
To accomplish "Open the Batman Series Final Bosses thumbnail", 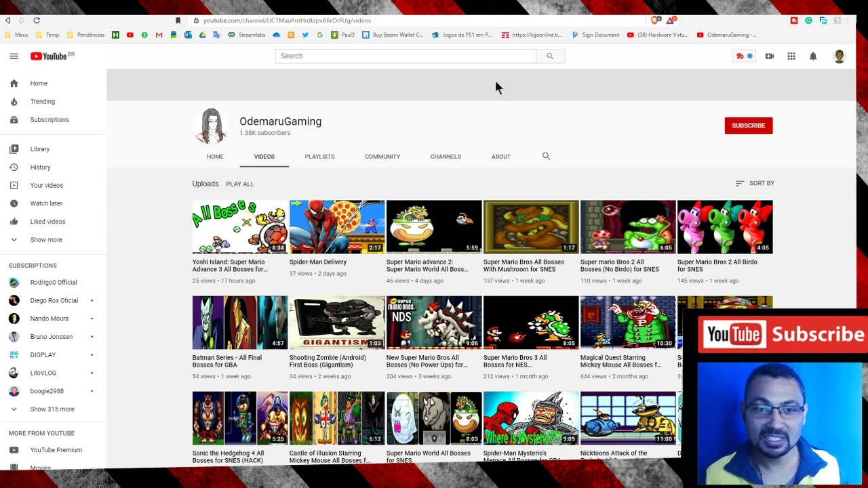I will (x=240, y=323).
